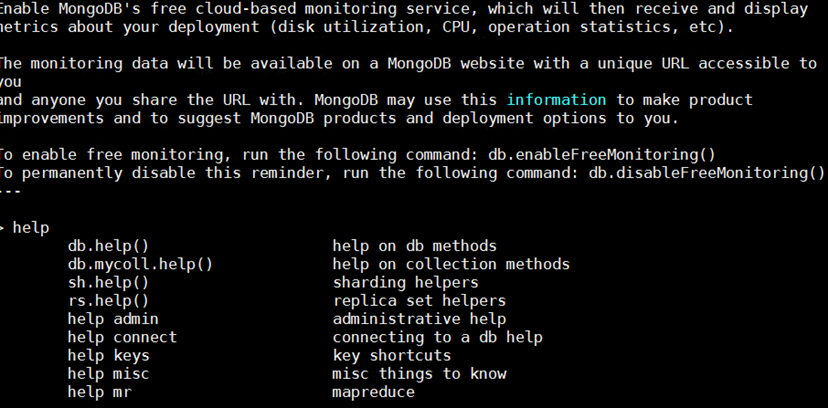Screen dimensions: 828x408
Task: Click the cyan word "information"
Action: coord(557,100)
